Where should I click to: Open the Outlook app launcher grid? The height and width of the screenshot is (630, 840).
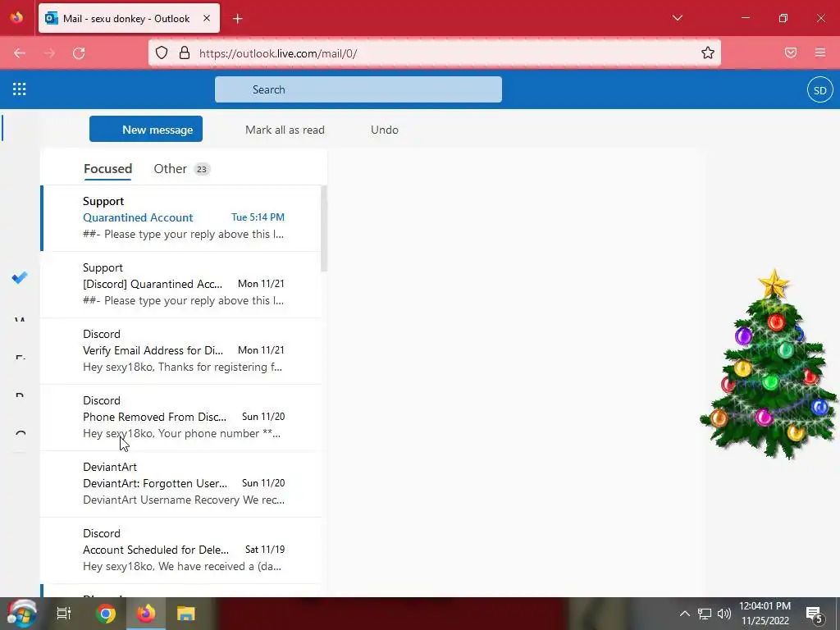pyautogui.click(x=20, y=89)
